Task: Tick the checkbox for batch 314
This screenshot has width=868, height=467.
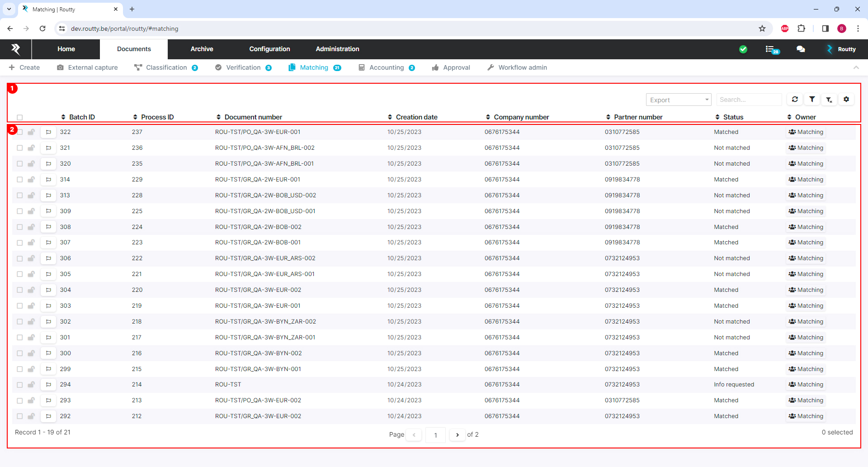Action: tap(19, 180)
